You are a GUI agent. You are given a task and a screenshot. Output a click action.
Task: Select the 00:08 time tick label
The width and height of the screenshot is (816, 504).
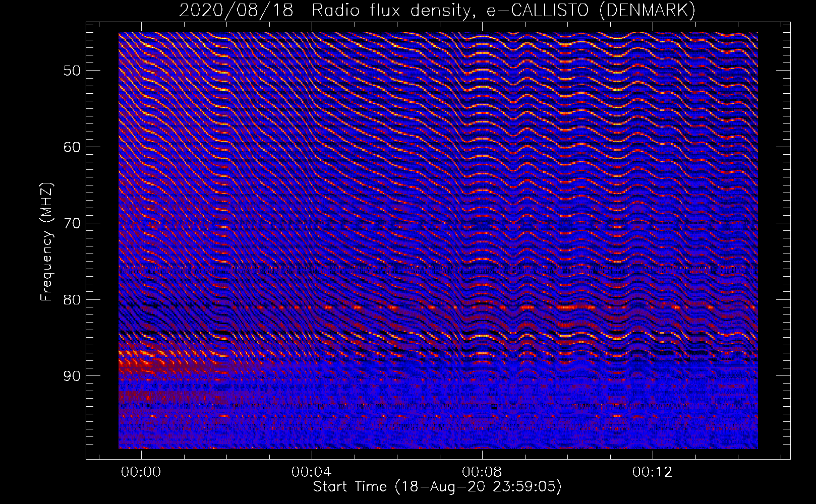[x=482, y=472]
